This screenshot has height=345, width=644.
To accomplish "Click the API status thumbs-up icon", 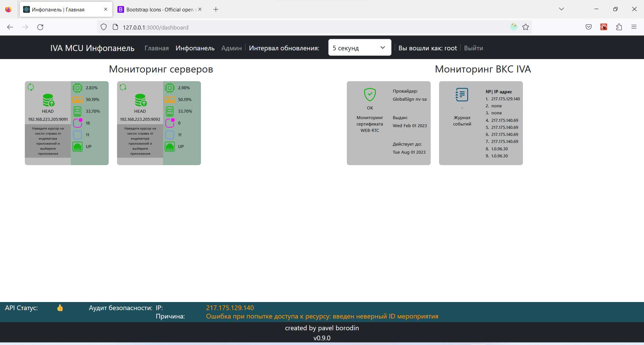I will 60,308.
